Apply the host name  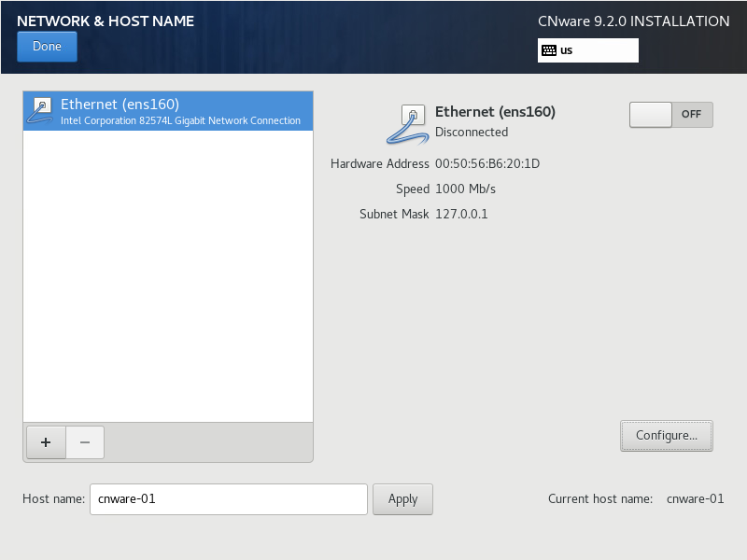402,499
